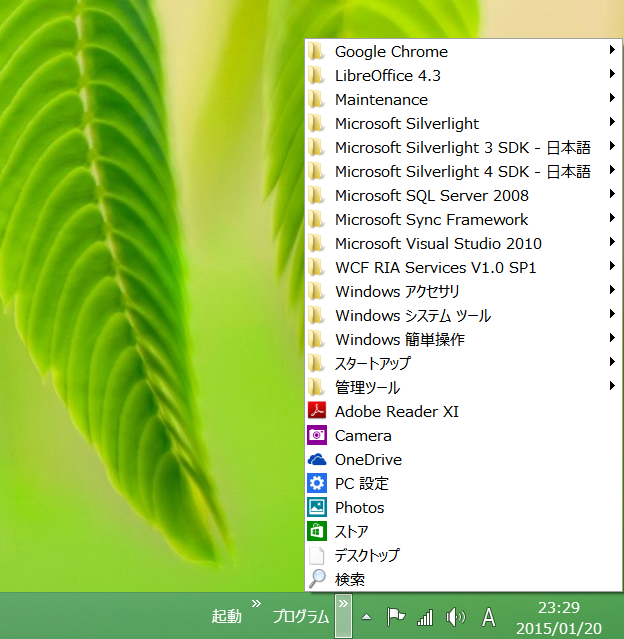
Task: Click the 管理ツール folder icon
Action: coord(316,387)
